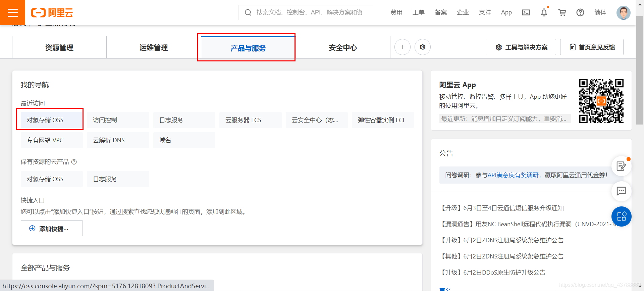Open the shopping cart
The image size is (644, 291).
point(562,12)
